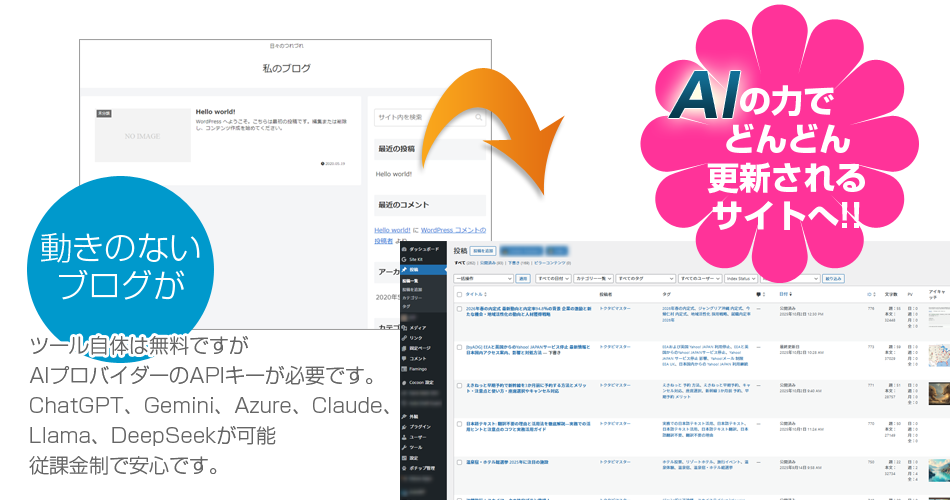Toggle the select-all checkbox in the table header
Viewport: 950px width, 500px height.
459,294
